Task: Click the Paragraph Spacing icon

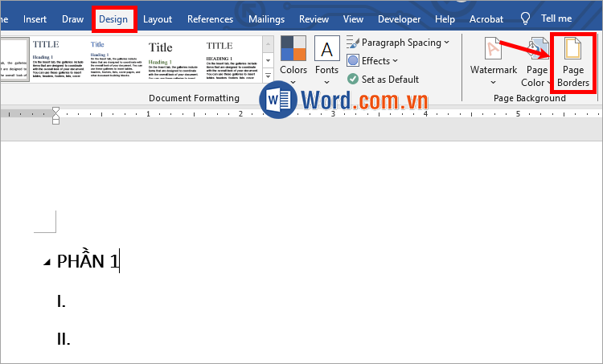Action: click(x=353, y=42)
